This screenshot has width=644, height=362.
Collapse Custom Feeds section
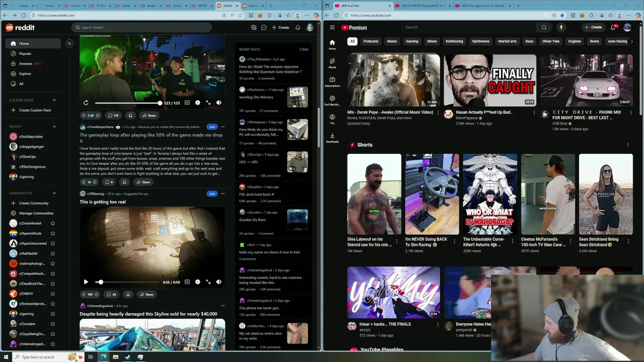(x=54, y=100)
